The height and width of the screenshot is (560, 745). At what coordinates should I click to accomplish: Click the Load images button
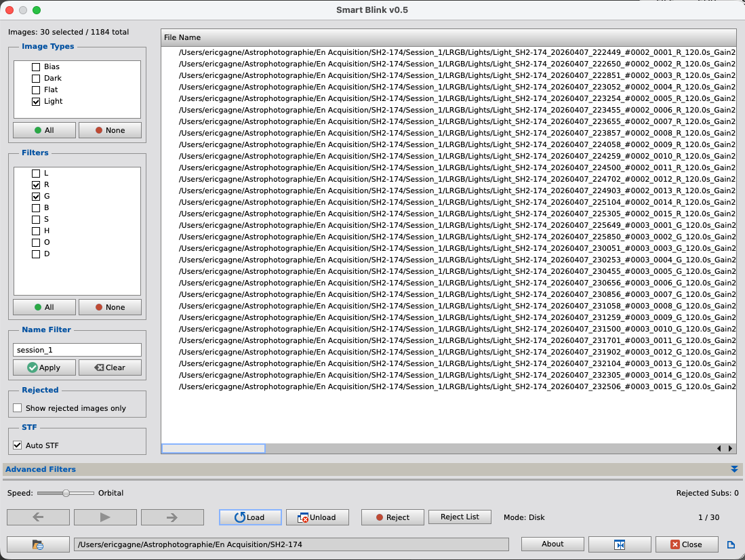click(x=249, y=517)
